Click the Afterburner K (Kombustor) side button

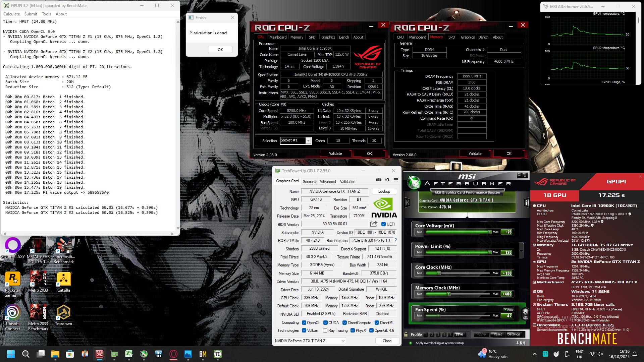408,202
